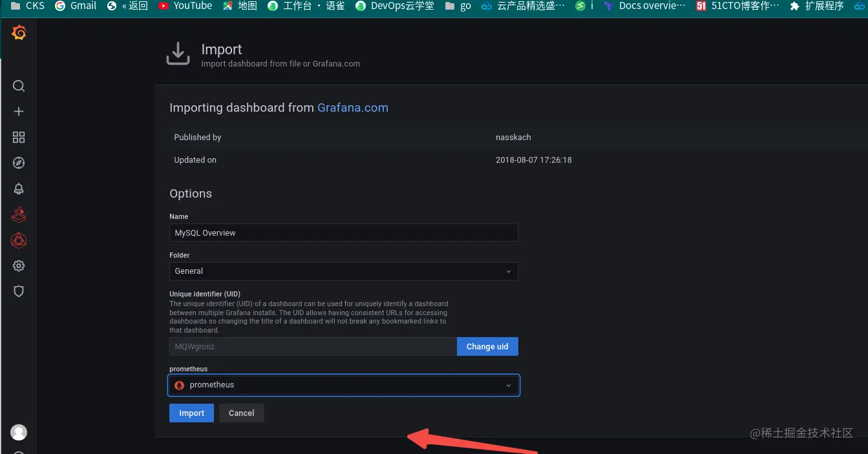The image size is (868, 454).
Task: Open the « 返回 bookmark
Action: click(x=127, y=6)
